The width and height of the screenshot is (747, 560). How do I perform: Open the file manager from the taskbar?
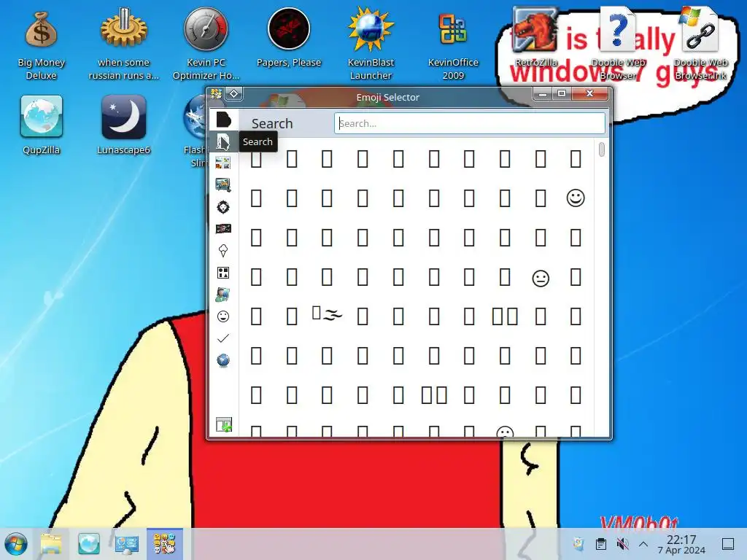click(51, 544)
